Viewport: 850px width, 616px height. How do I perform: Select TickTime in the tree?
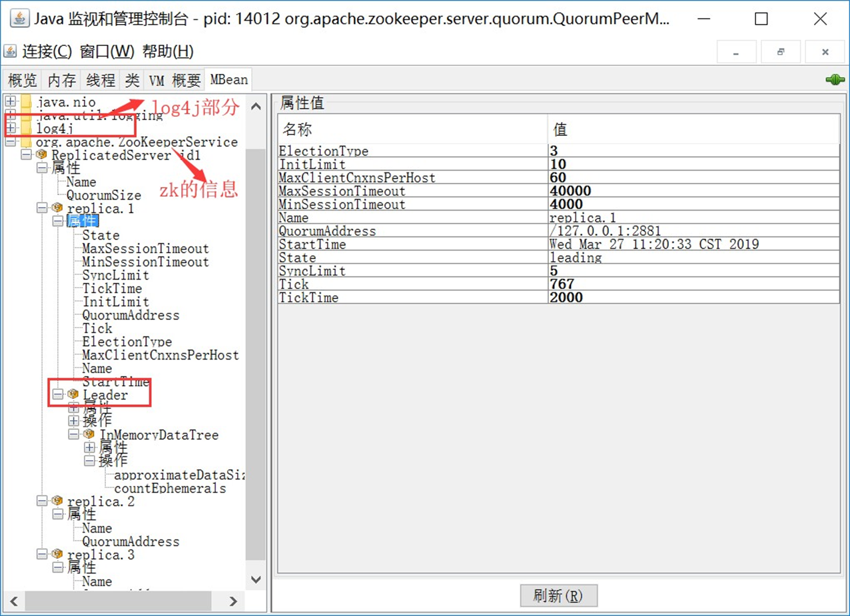112,288
